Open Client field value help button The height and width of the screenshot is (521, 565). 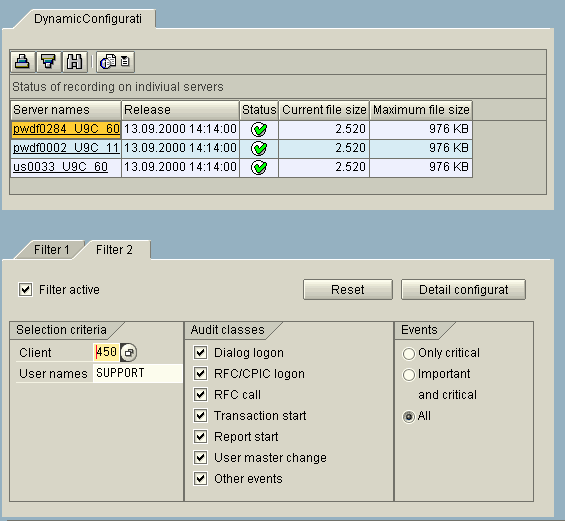coord(129,352)
